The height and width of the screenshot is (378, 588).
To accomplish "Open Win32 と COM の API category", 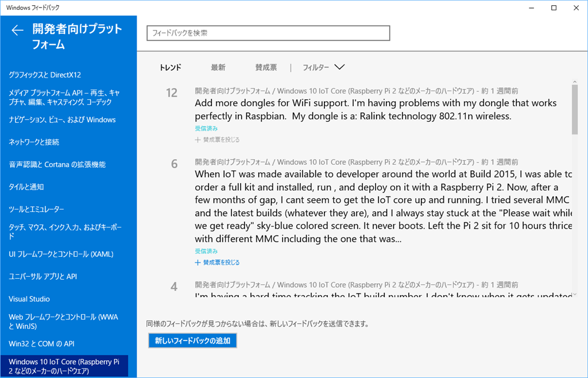I will (42, 344).
